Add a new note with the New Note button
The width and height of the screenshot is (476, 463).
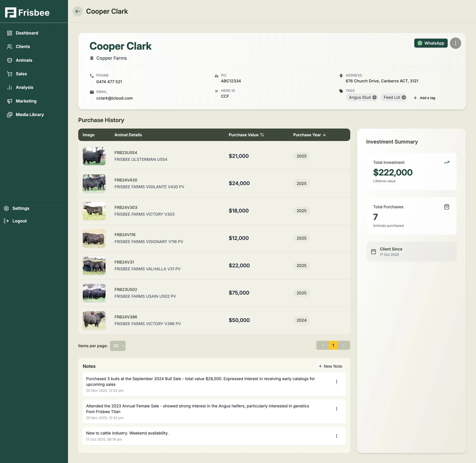pos(330,366)
